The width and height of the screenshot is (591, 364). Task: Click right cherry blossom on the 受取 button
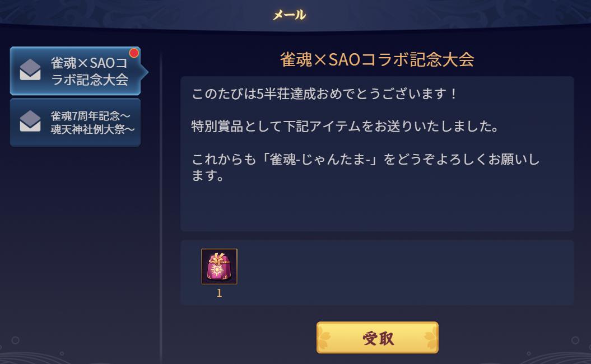[429, 338]
